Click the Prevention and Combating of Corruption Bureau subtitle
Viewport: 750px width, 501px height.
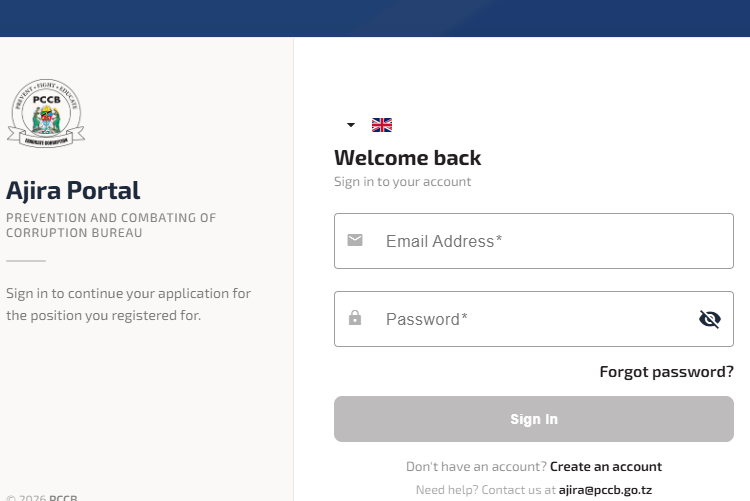click(x=110, y=225)
